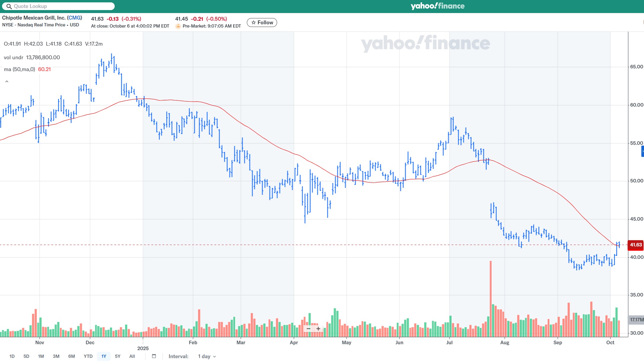This screenshot has width=644, height=362.
Task: Switch chart range to 6M
Action: pos(71,356)
